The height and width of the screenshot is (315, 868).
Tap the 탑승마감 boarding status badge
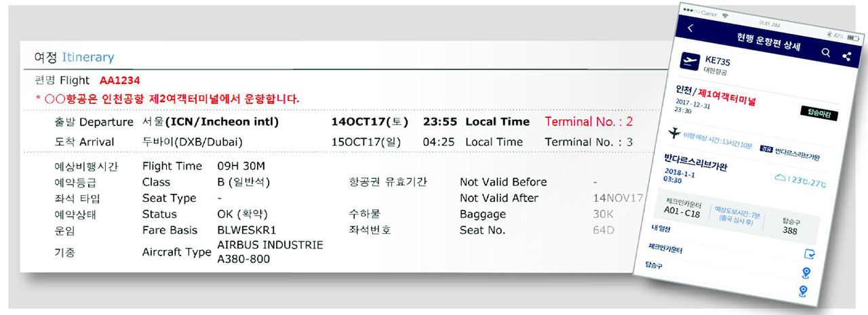pyautogui.click(x=819, y=114)
